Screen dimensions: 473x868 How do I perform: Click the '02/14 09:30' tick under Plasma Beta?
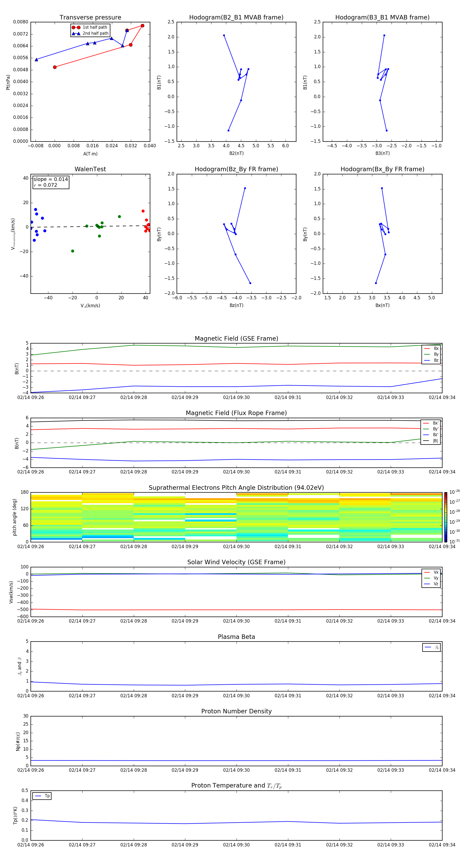click(x=236, y=696)
